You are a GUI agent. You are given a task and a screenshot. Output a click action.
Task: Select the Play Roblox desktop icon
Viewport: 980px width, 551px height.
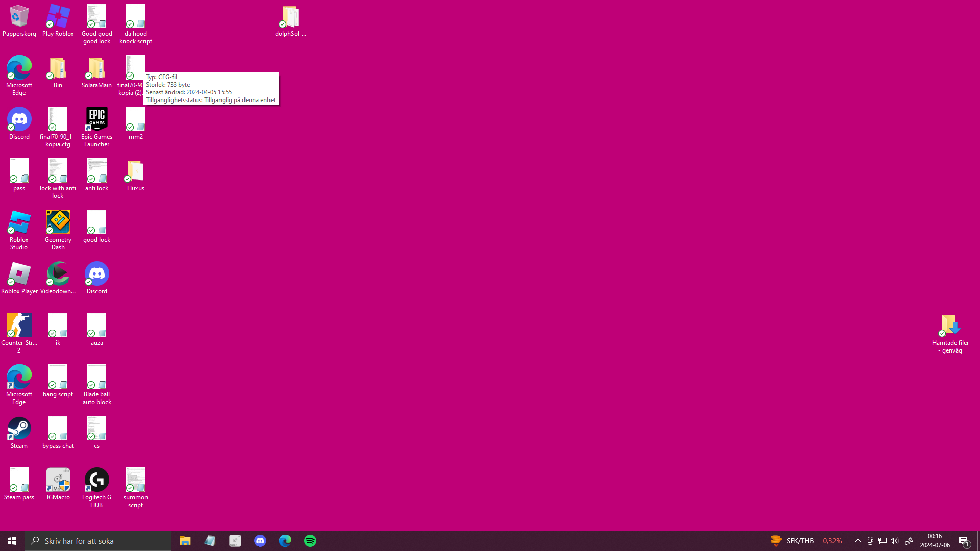[58, 21]
